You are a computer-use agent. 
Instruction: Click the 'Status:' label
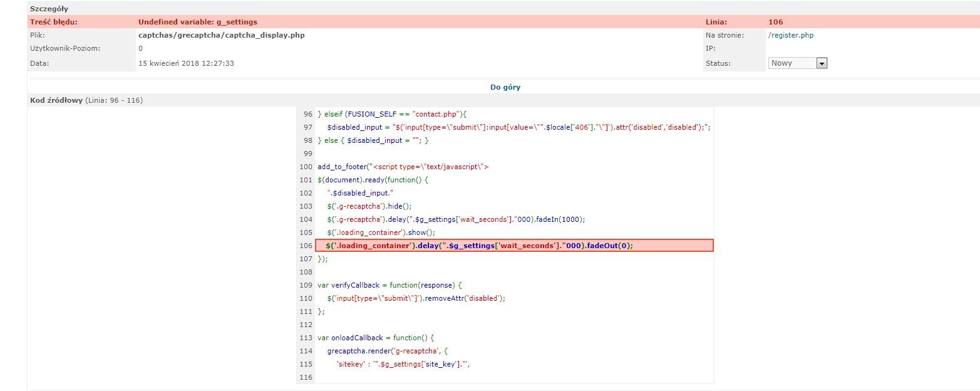(718, 63)
